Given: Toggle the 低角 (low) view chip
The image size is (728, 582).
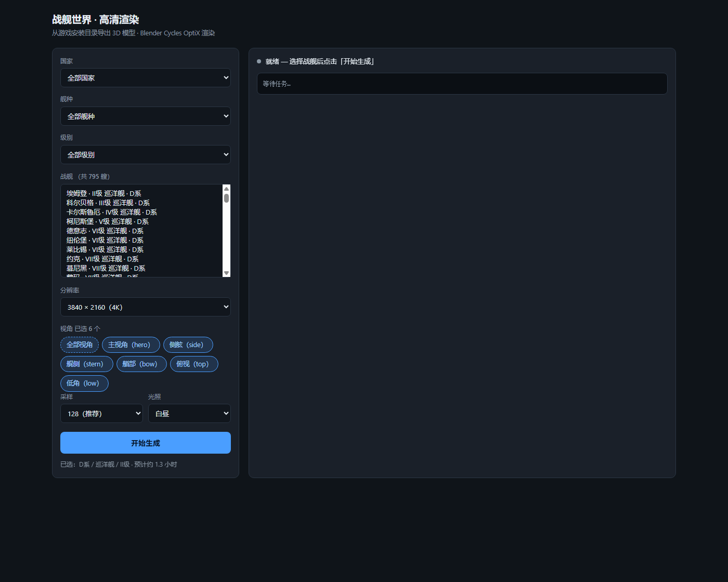Looking at the screenshot, I should 84,383.
